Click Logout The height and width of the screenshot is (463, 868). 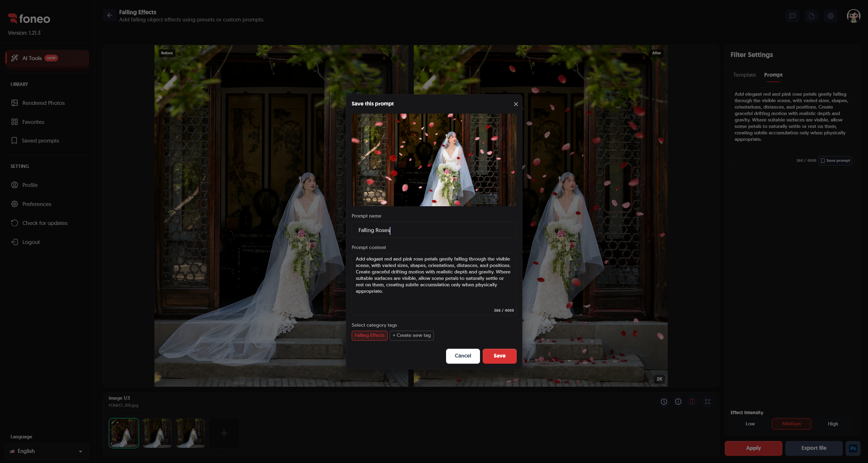click(x=47, y=242)
